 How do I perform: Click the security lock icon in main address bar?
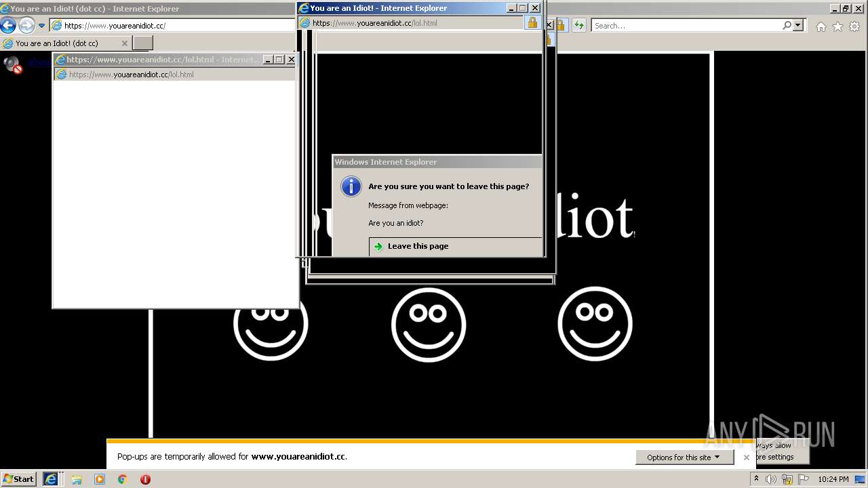coord(560,26)
